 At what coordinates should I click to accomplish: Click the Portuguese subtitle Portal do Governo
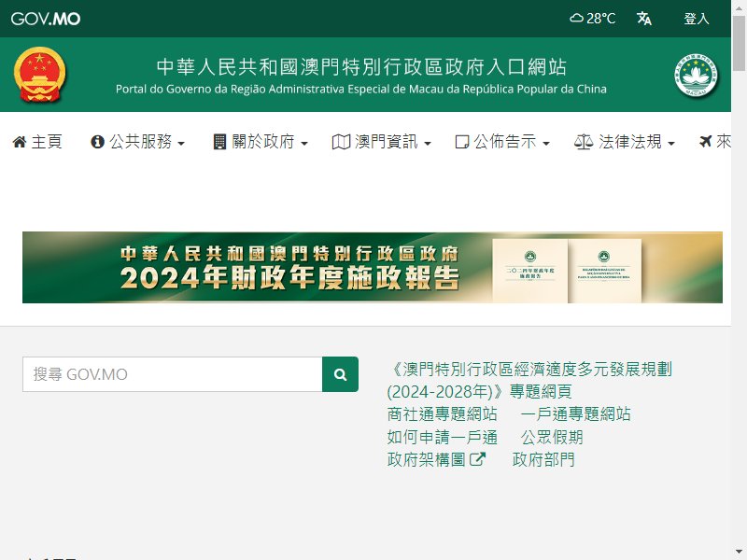361,89
